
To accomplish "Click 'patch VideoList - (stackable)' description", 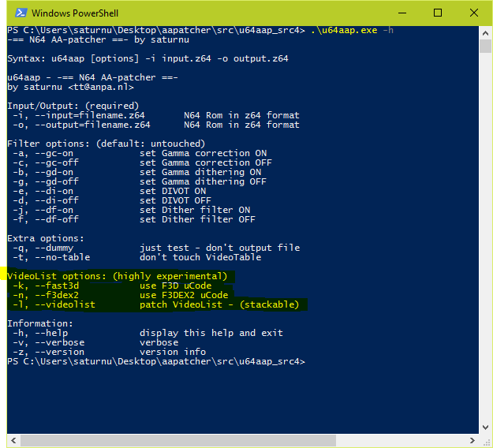I will click(219, 304).
